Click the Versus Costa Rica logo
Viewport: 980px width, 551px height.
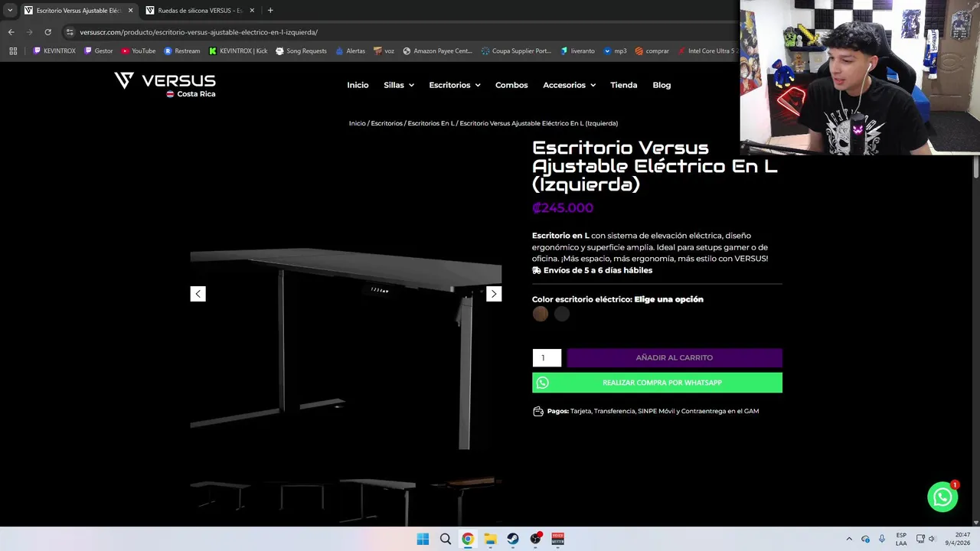(165, 85)
